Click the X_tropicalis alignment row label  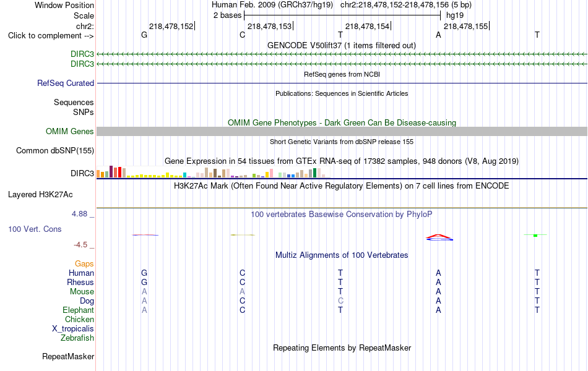tap(73, 329)
